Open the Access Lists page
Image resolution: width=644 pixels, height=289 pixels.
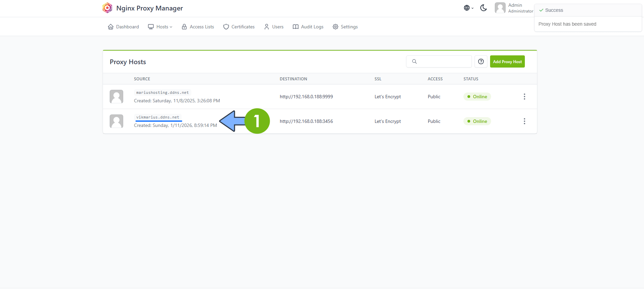pyautogui.click(x=198, y=27)
